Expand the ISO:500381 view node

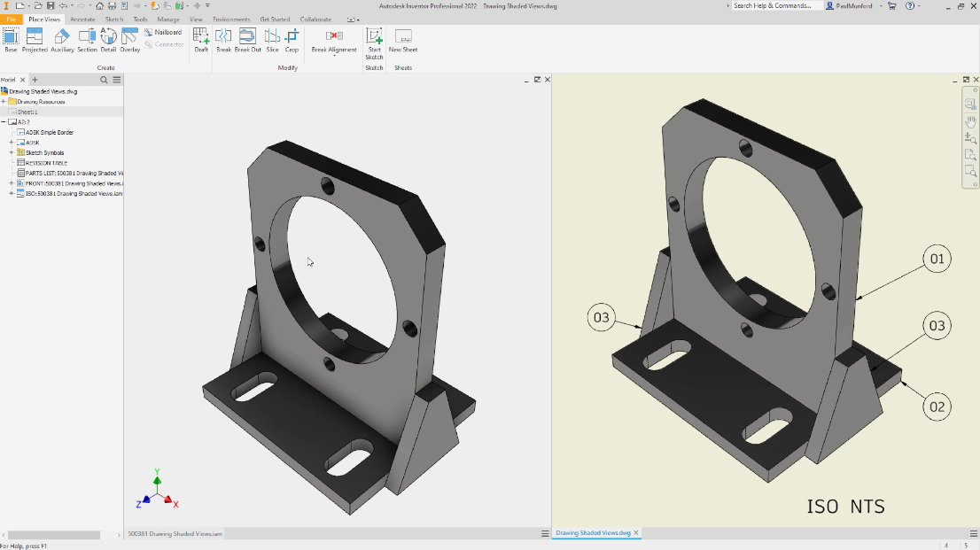tap(12, 194)
